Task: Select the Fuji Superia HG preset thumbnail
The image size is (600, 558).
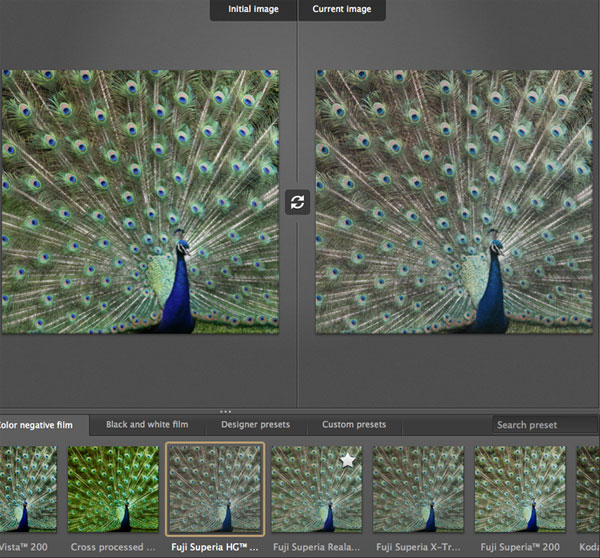Action: [x=215, y=489]
